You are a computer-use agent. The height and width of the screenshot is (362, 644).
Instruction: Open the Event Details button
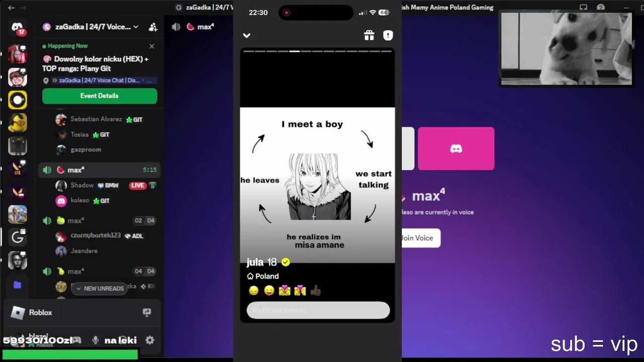point(100,96)
